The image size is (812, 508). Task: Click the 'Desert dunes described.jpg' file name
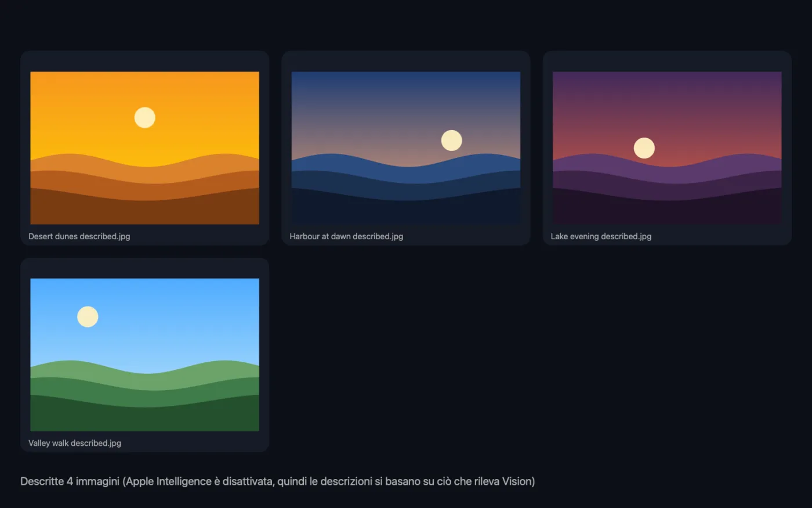[79, 236]
